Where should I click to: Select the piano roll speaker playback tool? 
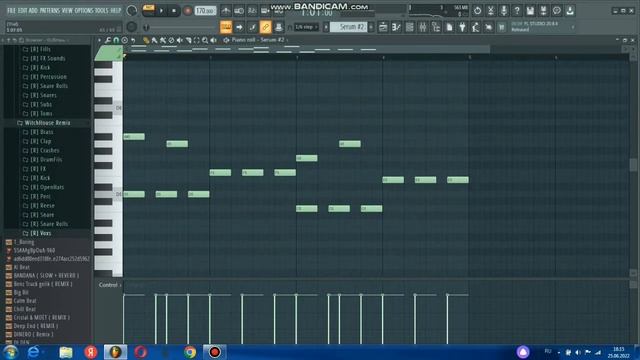pyautogui.click(x=213, y=40)
